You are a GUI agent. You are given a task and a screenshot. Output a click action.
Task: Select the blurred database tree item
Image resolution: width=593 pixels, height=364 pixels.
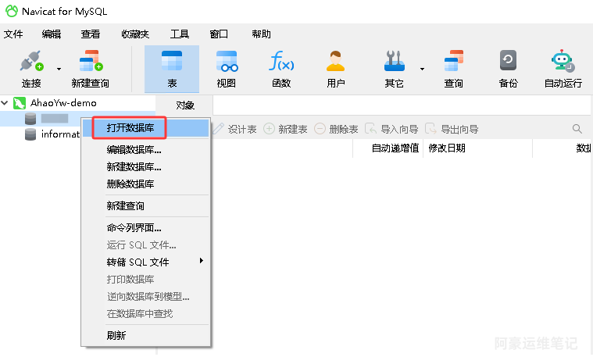55,119
